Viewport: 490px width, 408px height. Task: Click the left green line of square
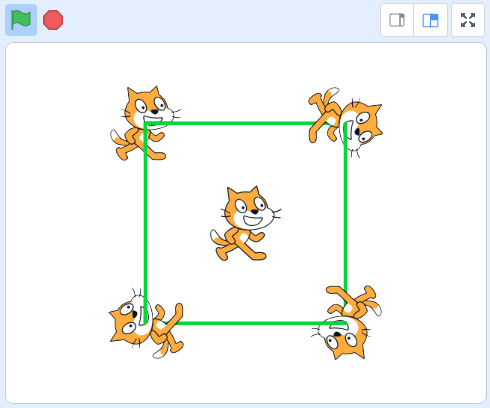pyautogui.click(x=145, y=223)
